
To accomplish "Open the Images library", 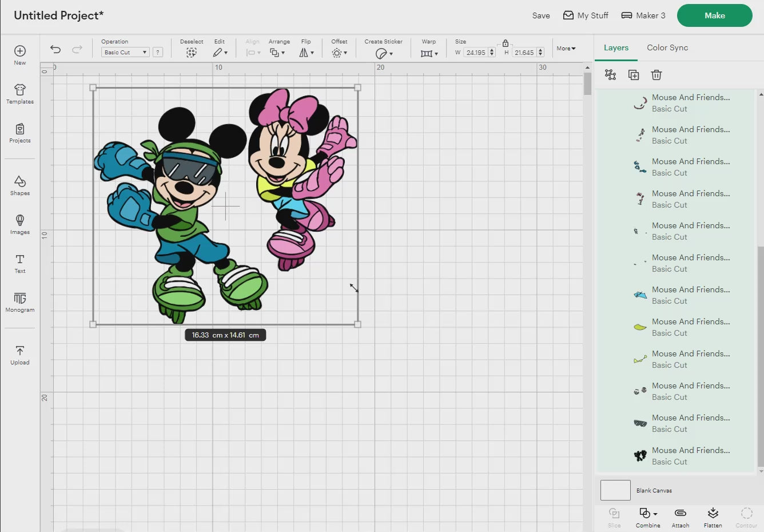I will click(x=20, y=224).
